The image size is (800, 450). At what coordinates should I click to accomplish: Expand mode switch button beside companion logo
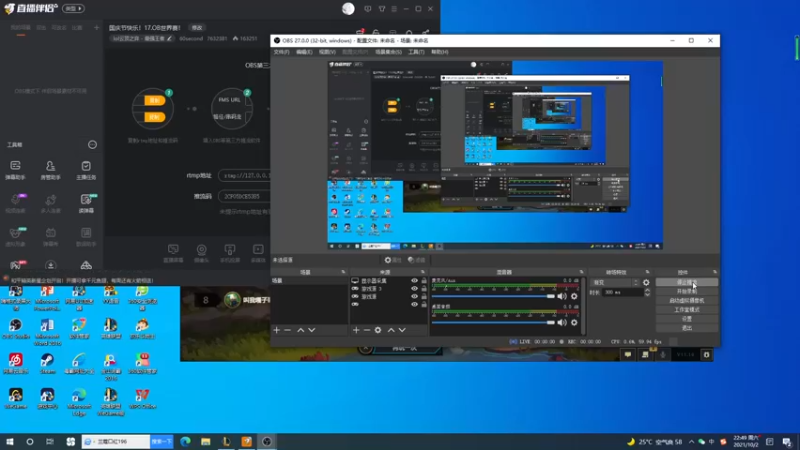(73, 8)
